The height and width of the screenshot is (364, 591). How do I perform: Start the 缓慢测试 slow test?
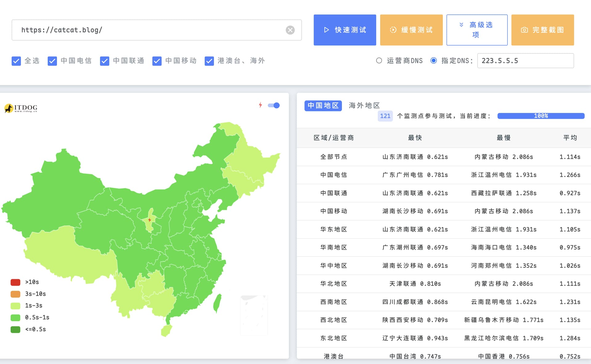tap(411, 30)
